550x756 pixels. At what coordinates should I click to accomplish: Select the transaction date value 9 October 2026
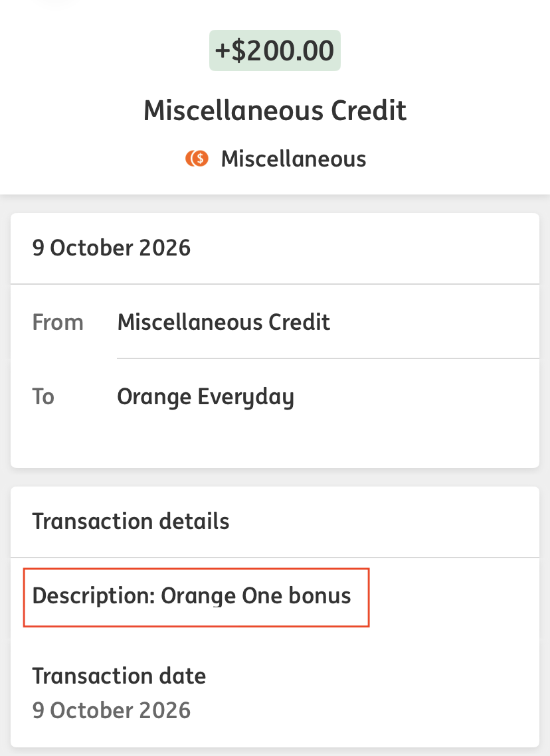click(x=112, y=710)
